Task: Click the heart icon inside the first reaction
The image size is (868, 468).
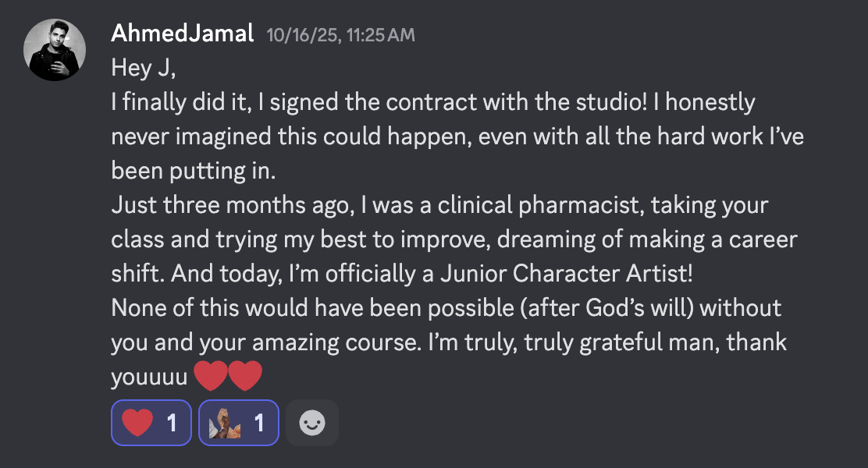Action: coord(138,423)
